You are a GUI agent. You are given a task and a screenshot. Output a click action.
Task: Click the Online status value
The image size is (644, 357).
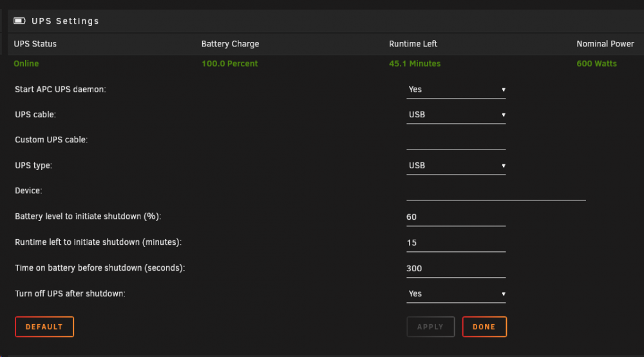pos(26,64)
